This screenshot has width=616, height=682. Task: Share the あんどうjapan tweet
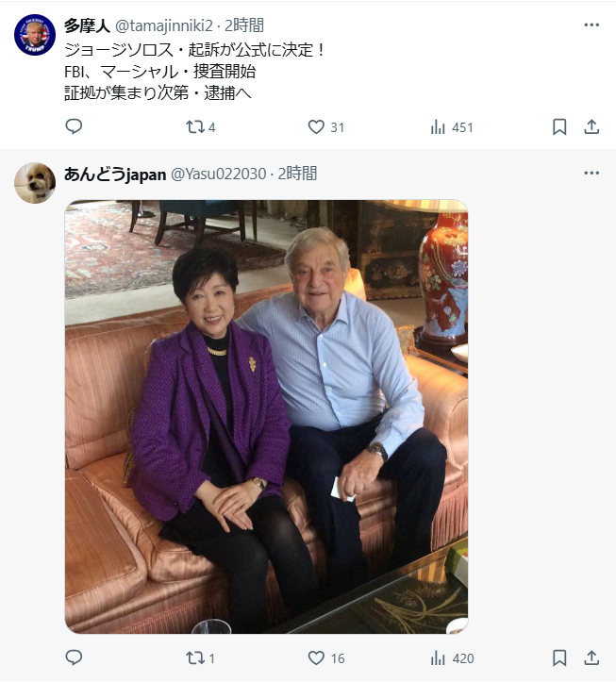591,658
